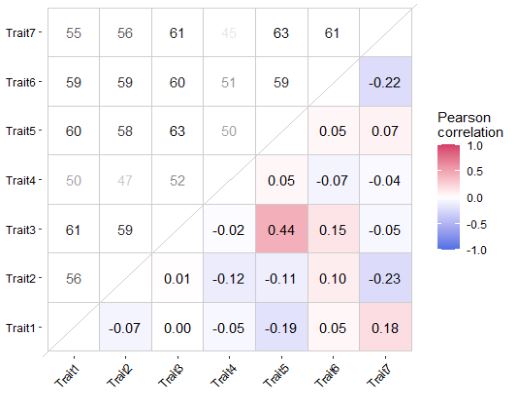The image size is (514, 395).
Task: Click the blue bottom of the color legend
Action: [449, 244]
